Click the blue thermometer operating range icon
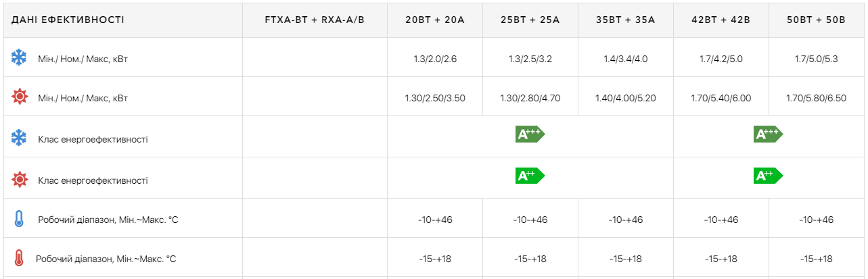868x279 pixels. (x=19, y=219)
